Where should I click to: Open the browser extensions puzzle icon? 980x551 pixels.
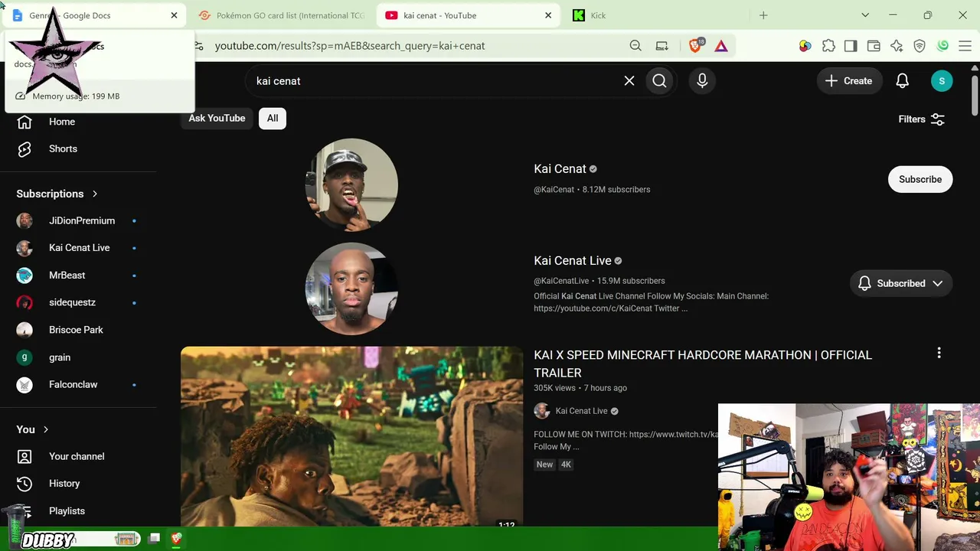pos(828,46)
